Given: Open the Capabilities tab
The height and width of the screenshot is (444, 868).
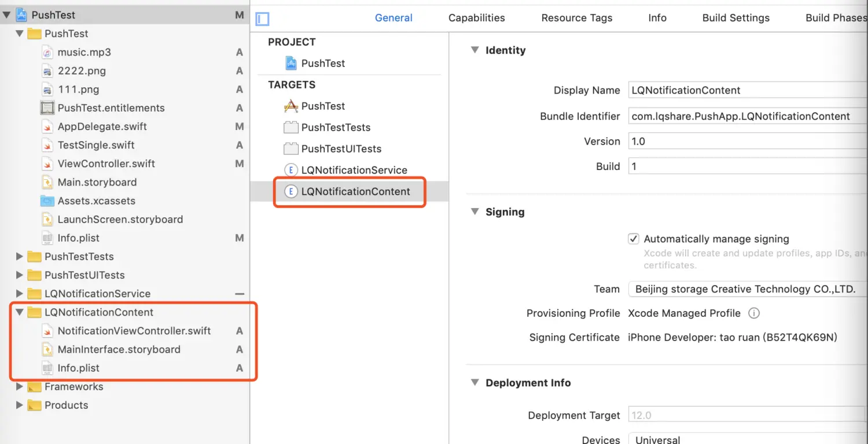Looking at the screenshot, I should (x=477, y=18).
